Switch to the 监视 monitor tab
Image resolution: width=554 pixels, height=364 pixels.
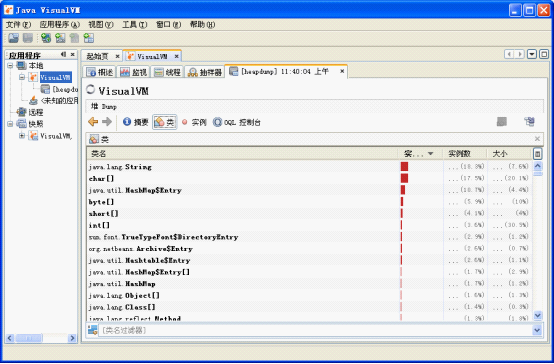tap(134, 72)
